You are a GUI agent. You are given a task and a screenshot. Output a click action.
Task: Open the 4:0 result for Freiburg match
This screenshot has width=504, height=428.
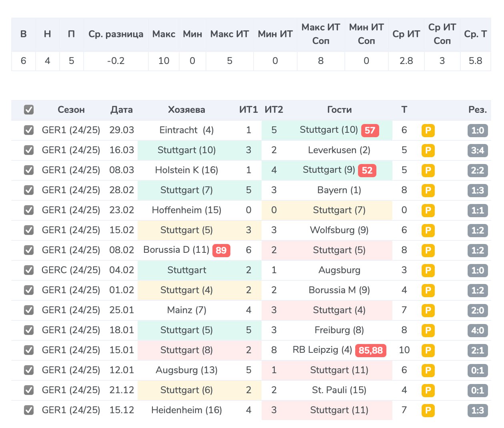(478, 330)
